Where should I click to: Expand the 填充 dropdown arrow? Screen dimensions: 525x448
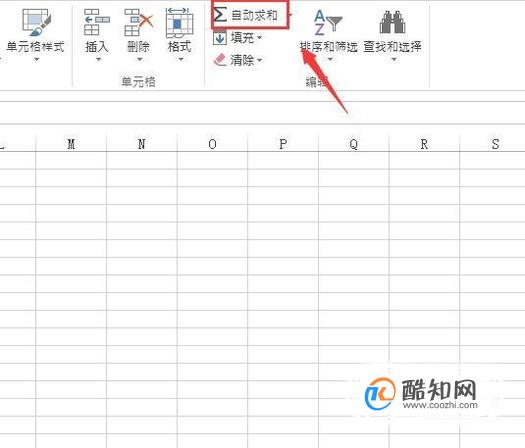259,38
